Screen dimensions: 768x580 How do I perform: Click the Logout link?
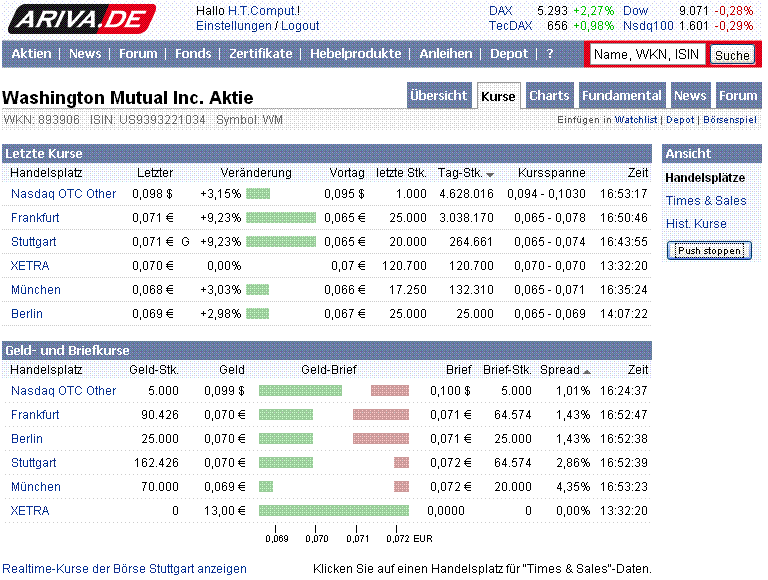(x=300, y=26)
